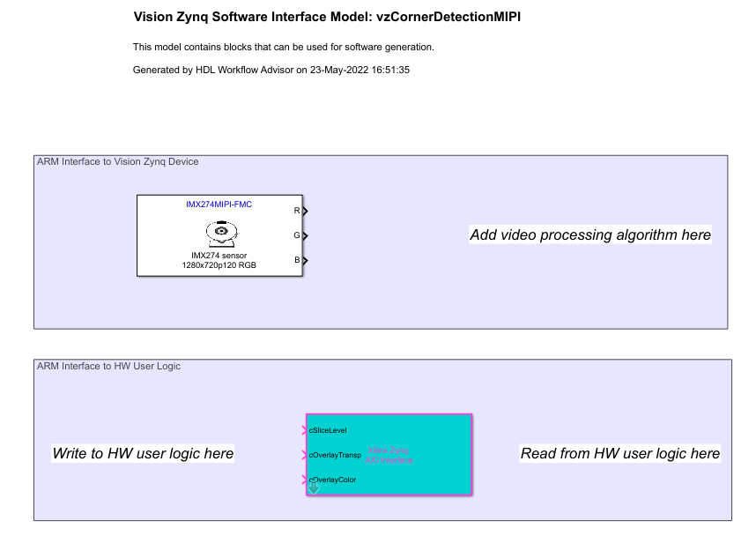Screen dimensions: 756x536
Task: Select the 'ARM Interface to Vision Zynq Device' area label
Action: tap(117, 162)
